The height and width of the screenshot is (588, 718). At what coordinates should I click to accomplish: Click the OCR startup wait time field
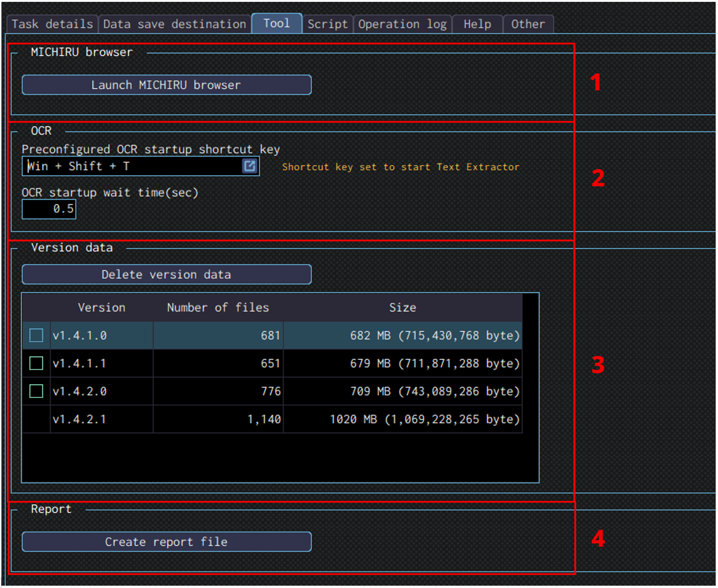point(49,209)
